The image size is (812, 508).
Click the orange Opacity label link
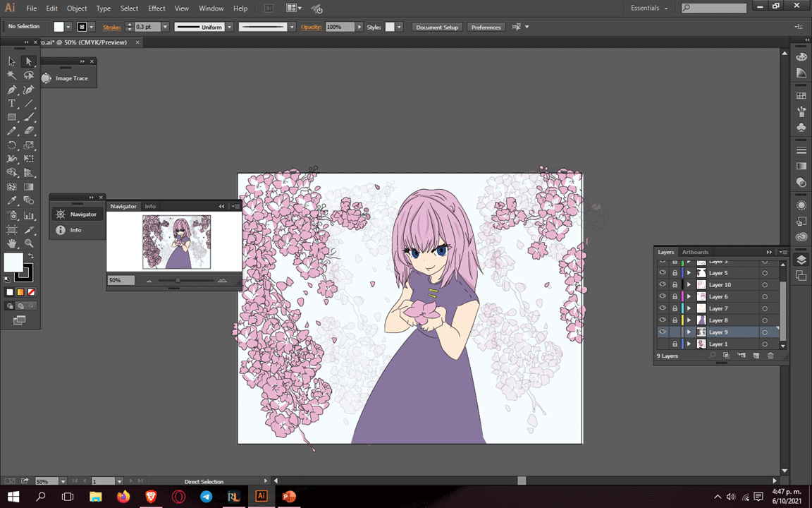click(x=312, y=27)
